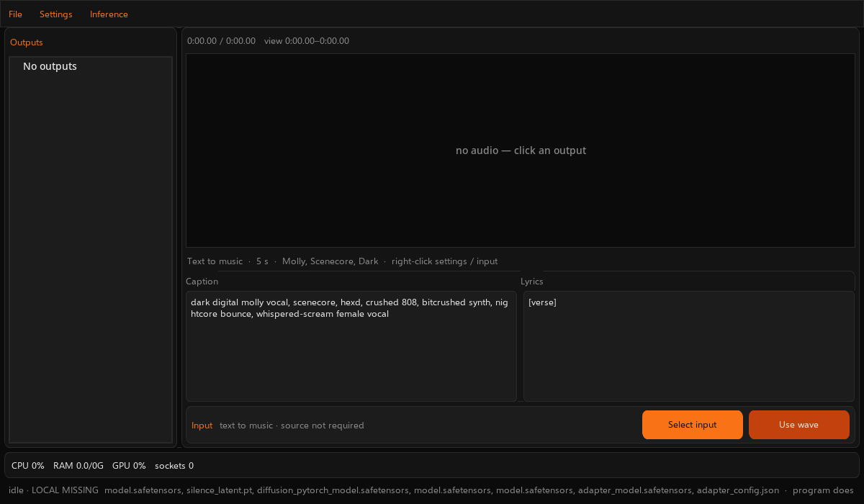Focus the Lyrics text field

[688, 346]
